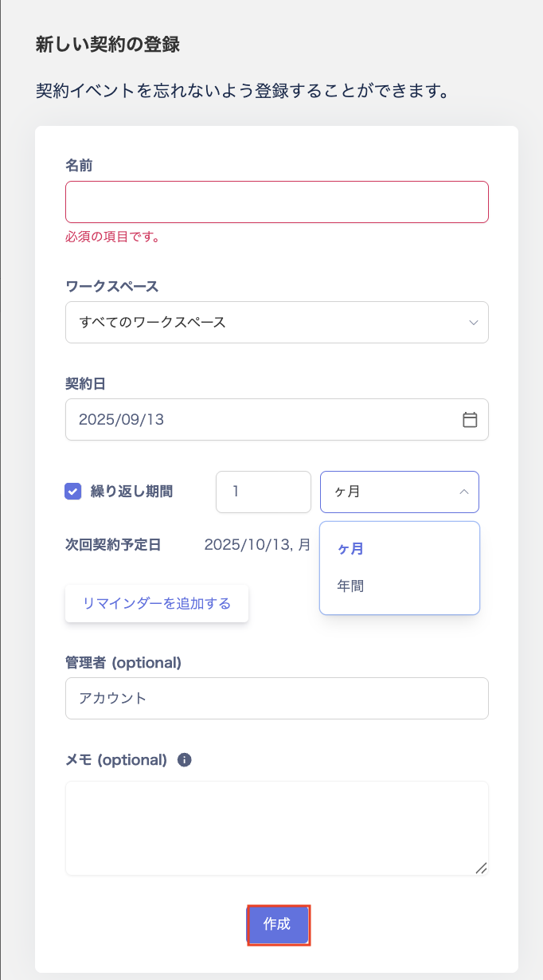
Task: Click the resize handle of memo textarea
Action: [481, 868]
